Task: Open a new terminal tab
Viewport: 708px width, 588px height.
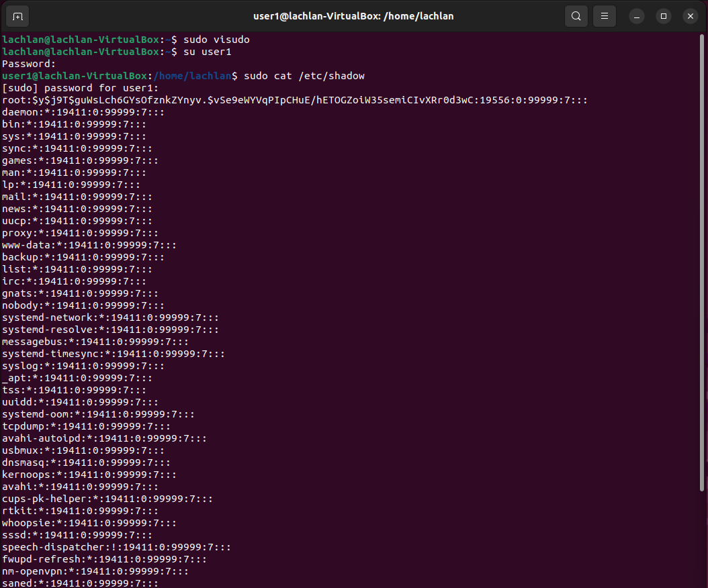Action: tap(17, 15)
